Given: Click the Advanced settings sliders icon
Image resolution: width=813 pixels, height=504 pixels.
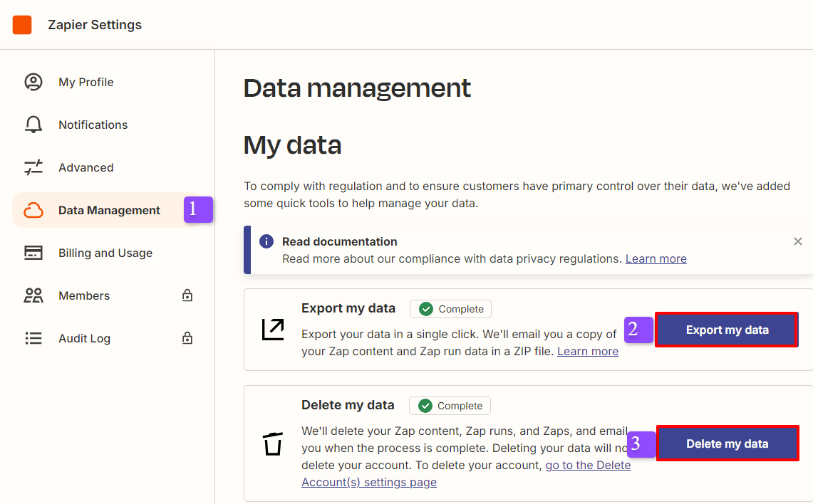Looking at the screenshot, I should pos(33,167).
